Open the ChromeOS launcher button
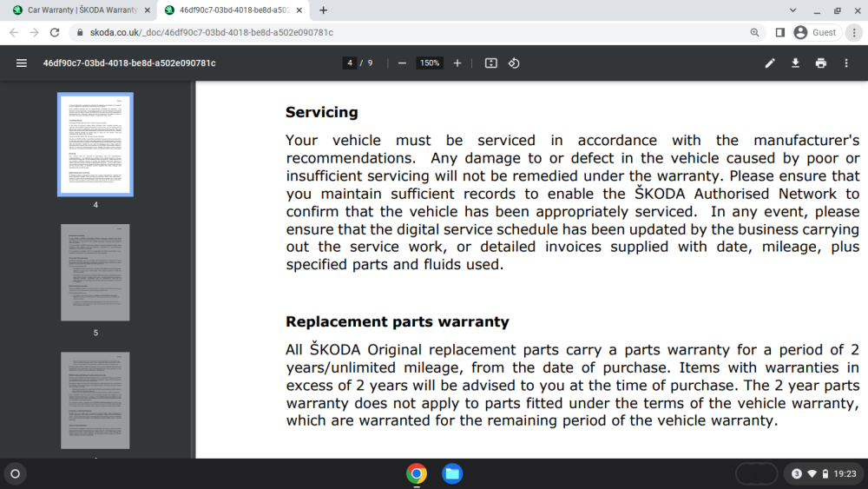 point(16,473)
